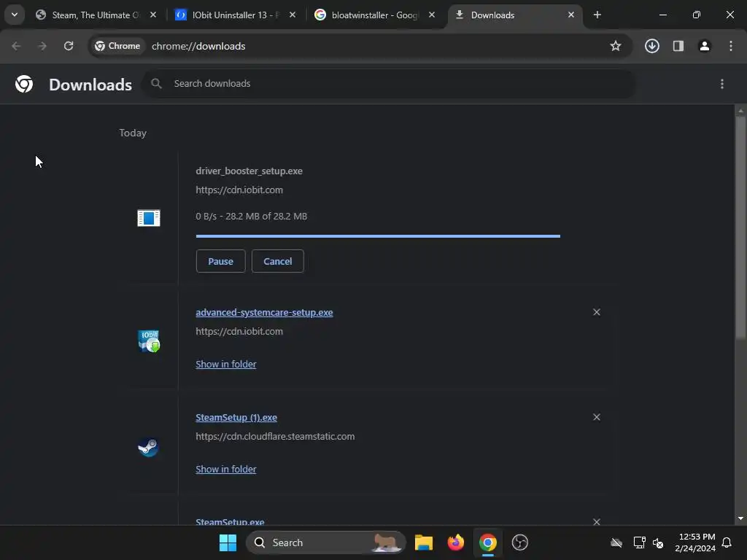Click the taskbar Search box
The image size is (747, 560).
coord(325,542)
